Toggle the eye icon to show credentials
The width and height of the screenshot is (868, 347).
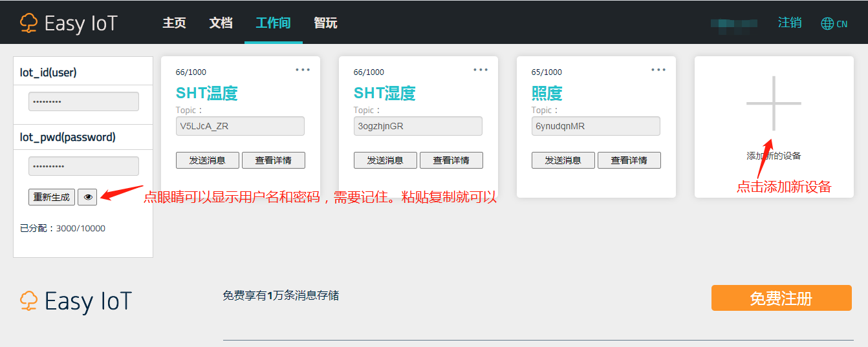[87, 197]
